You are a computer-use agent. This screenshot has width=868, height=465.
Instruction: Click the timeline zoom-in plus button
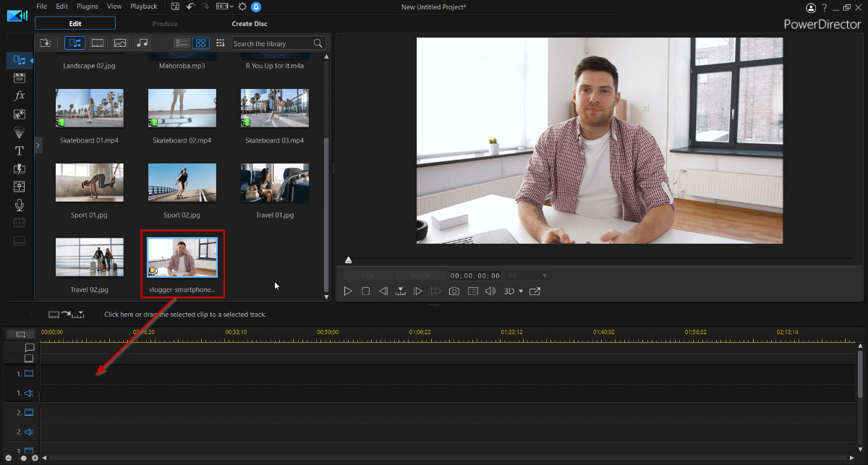click(x=35, y=458)
